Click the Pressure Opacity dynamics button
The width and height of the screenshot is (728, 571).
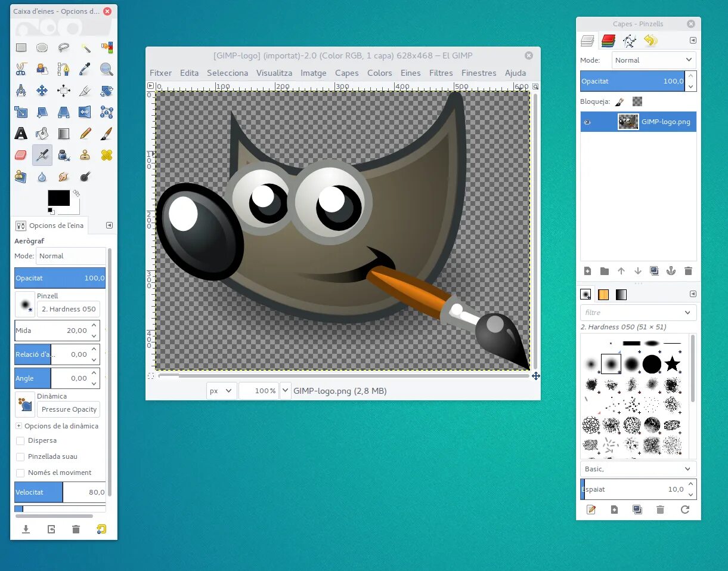pyautogui.click(x=69, y=409)
